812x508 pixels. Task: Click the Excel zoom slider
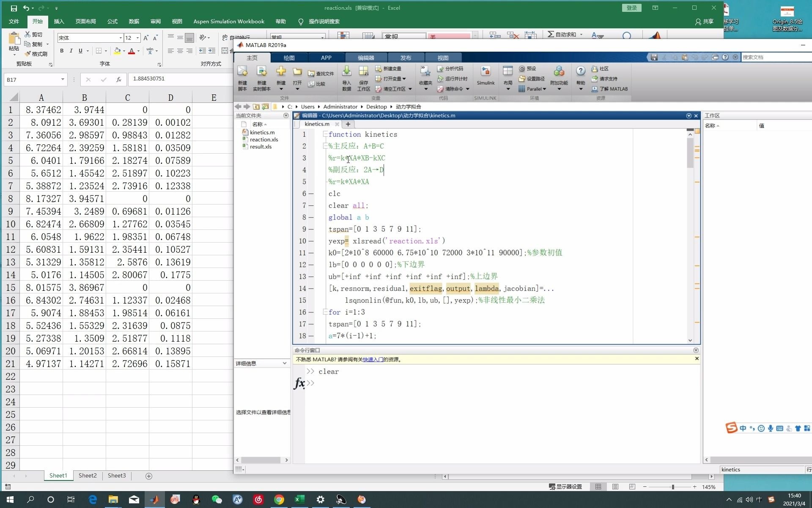click(672, 487)
